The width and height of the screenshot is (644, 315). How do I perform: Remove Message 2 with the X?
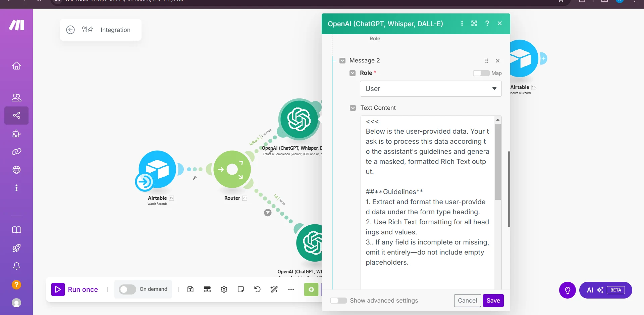pos(498,61)
